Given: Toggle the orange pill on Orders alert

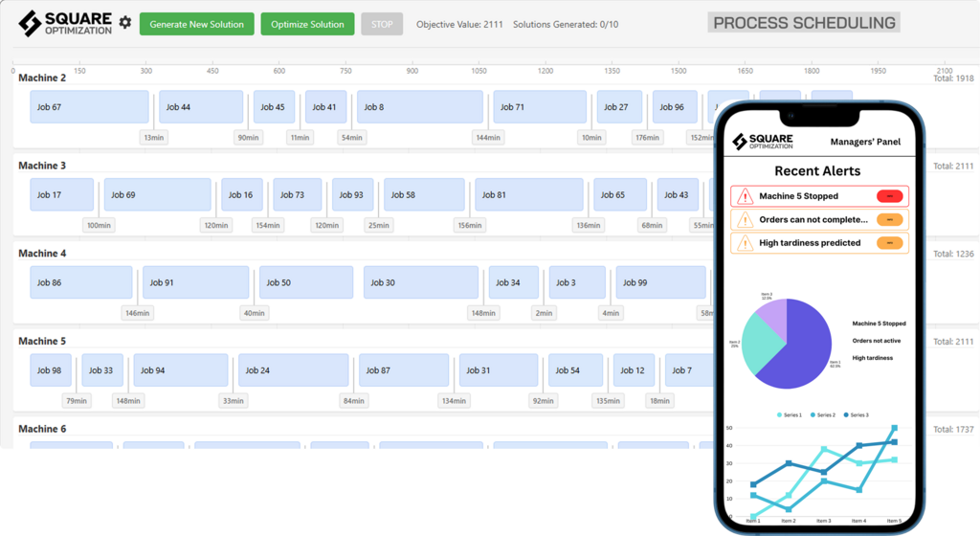Looking at the screenshot, I should tap(889, 219).
